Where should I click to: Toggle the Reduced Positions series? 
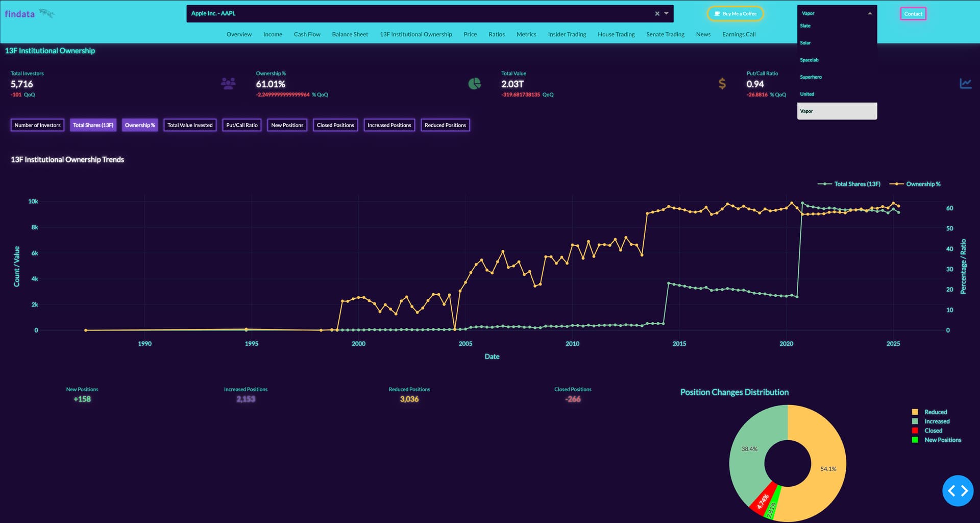tap(445, 125)
